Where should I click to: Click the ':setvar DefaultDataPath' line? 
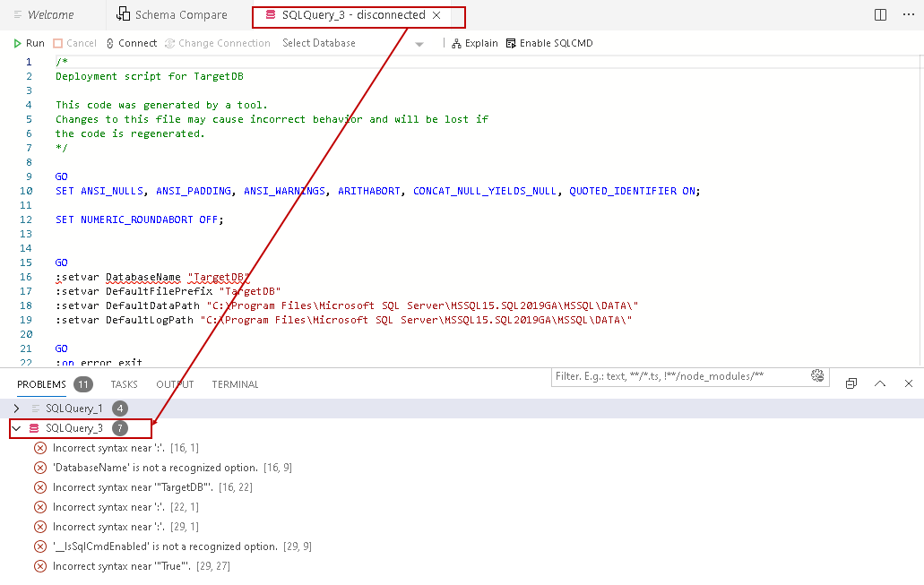347,305
